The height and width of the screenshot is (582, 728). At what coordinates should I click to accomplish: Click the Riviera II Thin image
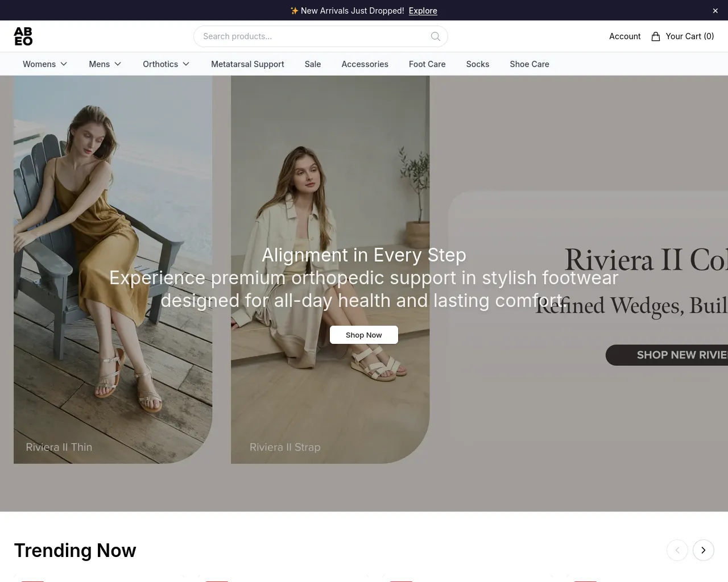(113, 269)
